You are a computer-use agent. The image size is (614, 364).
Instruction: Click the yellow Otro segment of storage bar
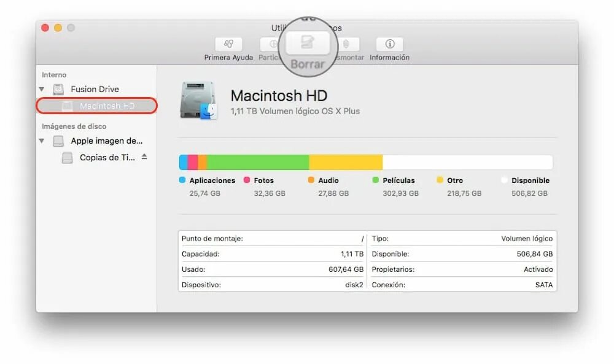click(x=346, y=163)
